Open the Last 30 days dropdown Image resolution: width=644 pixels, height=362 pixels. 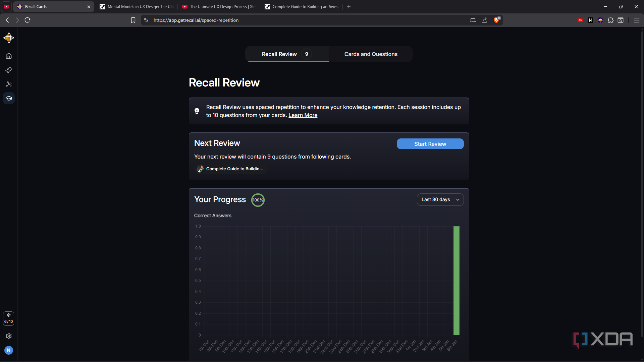click(x=440, y=199)
